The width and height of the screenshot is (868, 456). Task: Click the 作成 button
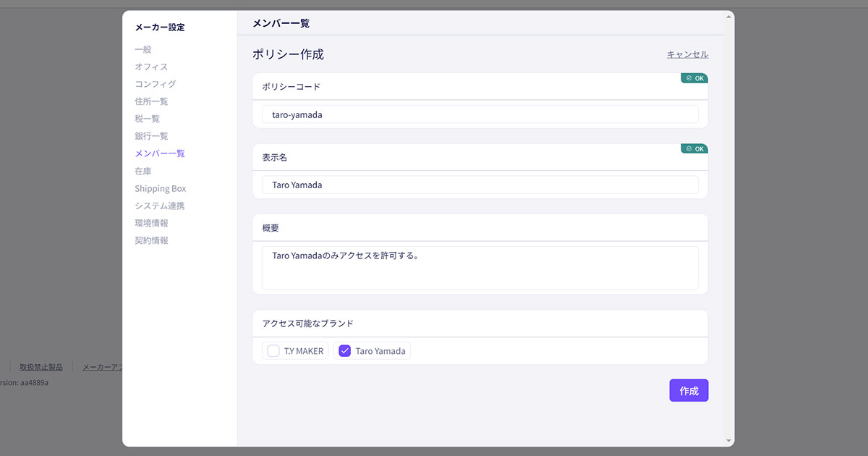(x=689, y=391)
